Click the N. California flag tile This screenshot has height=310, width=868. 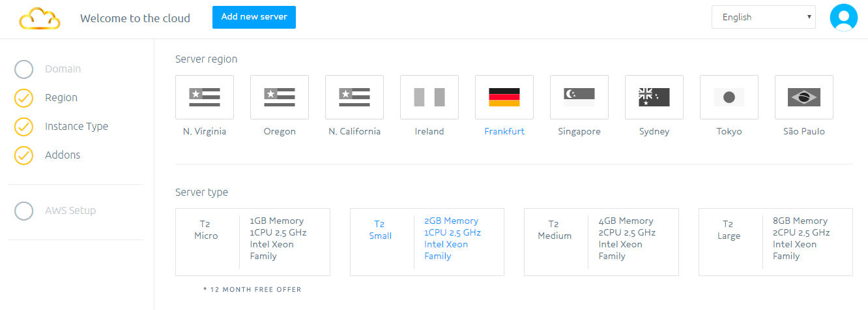[354, 97]
